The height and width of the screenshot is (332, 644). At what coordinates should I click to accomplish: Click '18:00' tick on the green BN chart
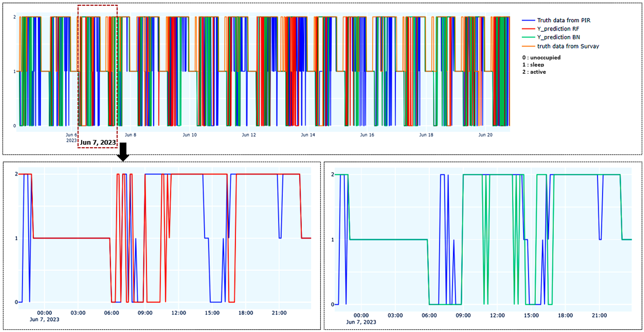(x=566, y=315)
